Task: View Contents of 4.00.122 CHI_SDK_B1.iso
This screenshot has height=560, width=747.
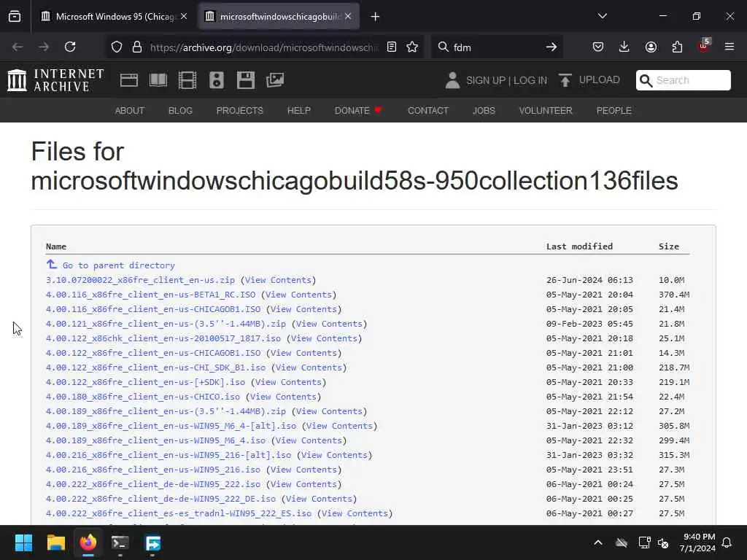Action: pyautogui.click(x=309, y=367)
